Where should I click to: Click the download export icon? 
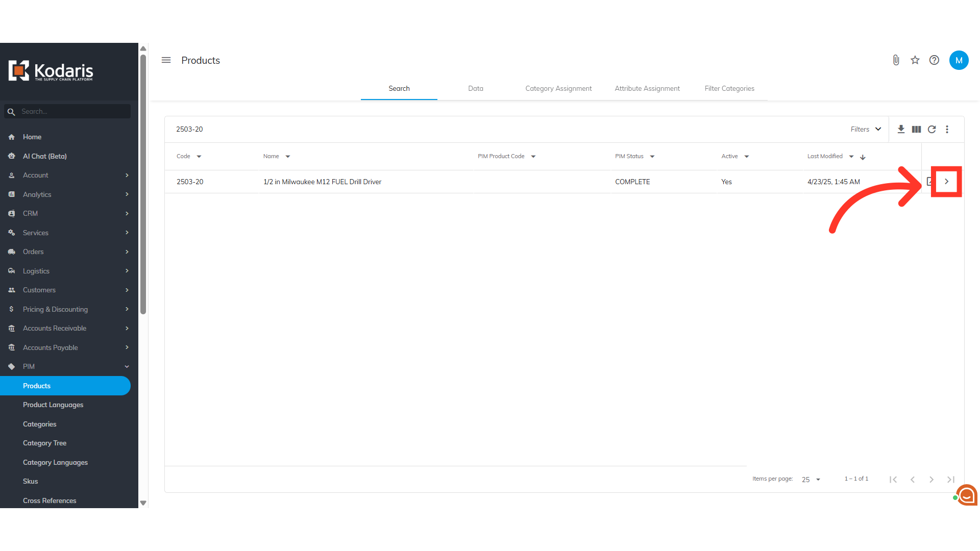click(901, 129)
